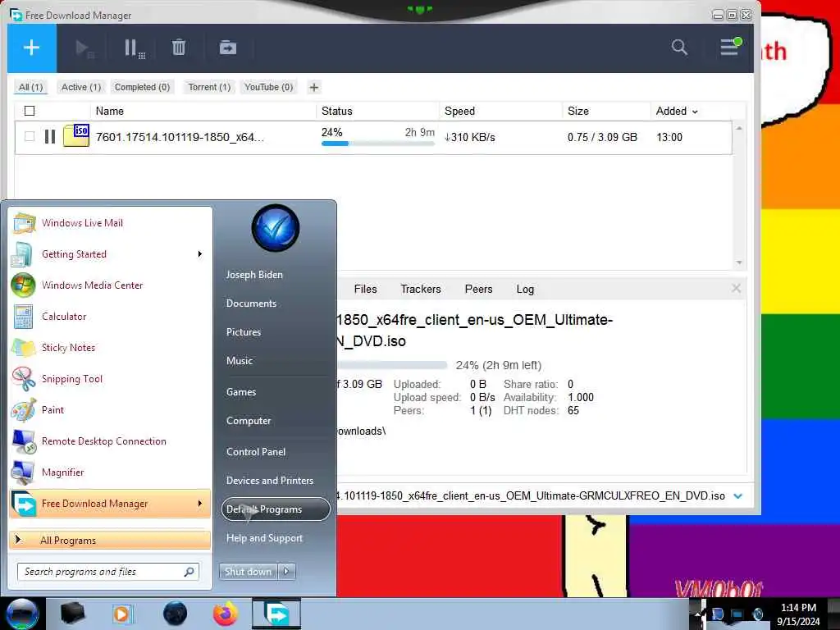Viewport: 840px width, 630px height.
Task: Sort downloads by Added column arrow
Action: coord(695,112)
